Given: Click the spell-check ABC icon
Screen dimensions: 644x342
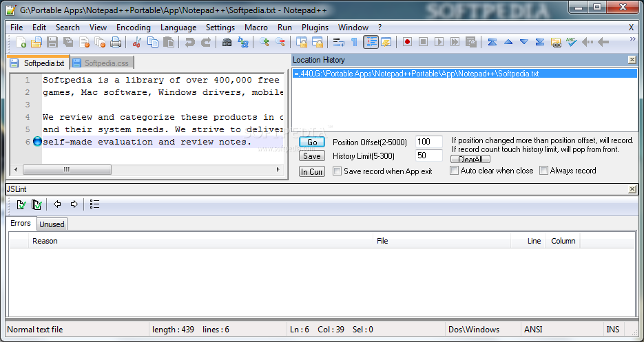Looking at the screenshot, I should pyautogui.click(x=571, y=42).
